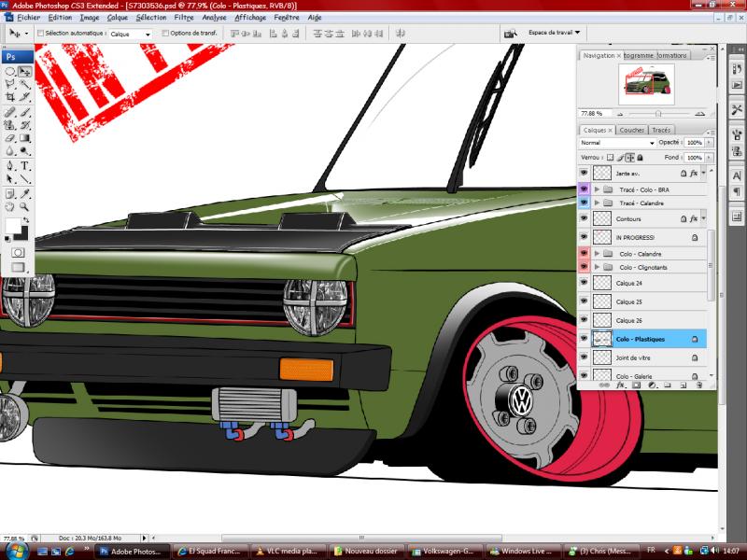The image size is (747, 560).
Task: Expand the Colo - Calandre group
Action: coord(597,254)
